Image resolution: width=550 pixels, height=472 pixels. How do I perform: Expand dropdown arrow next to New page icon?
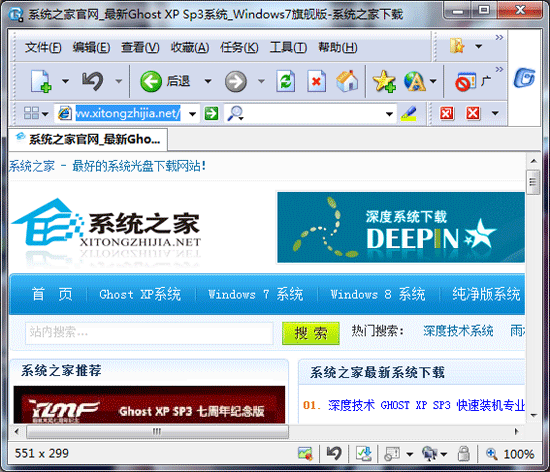pos(65,81)
